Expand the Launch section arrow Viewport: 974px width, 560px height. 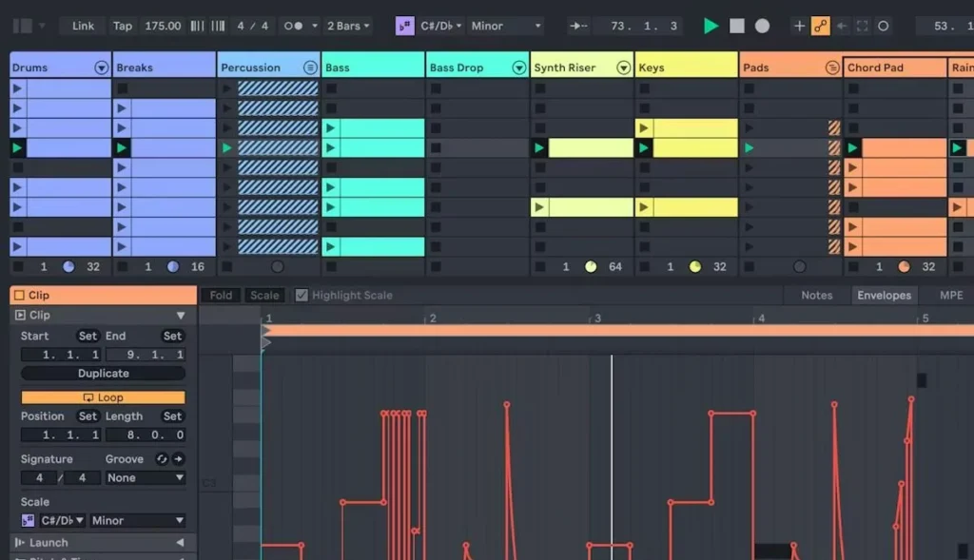pyautogui.click(x=180, y=543)
